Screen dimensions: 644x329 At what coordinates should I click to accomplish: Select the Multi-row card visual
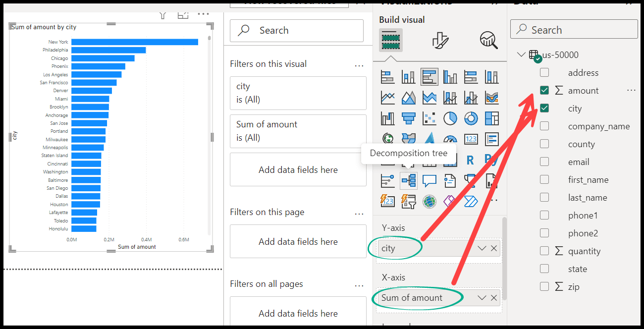(x=492, y=139)
